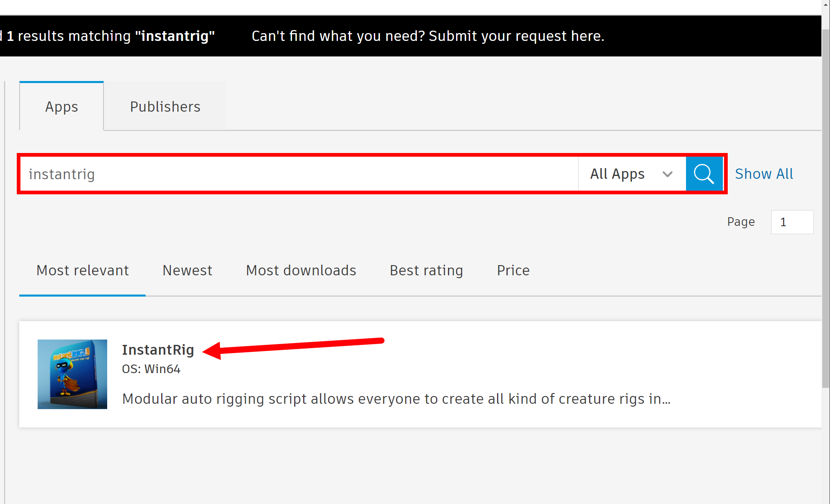Open the InstantRig app title link
The height and width of the screenshot is (504, 830).
pyautogui.click(x=158, y=350)
